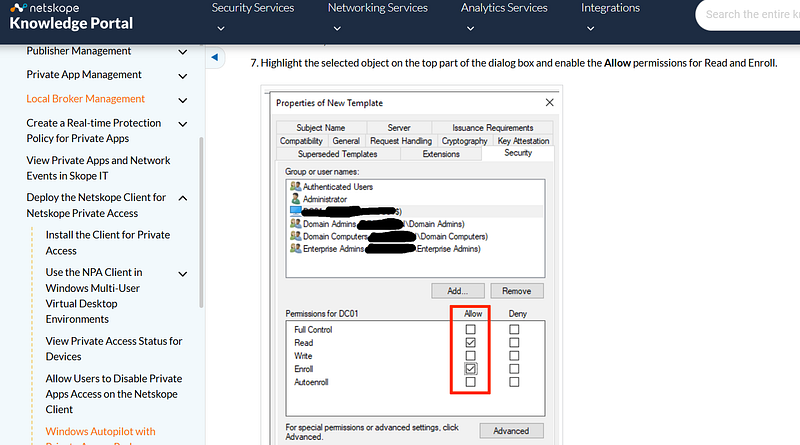Click the Netskope Knowledge Portal logo
This screenshot has width=800, height=445.
71,16
